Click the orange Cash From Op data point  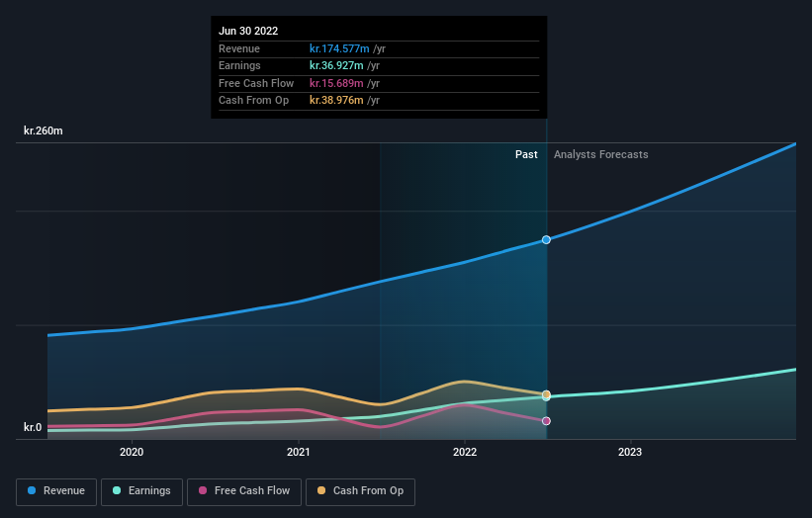pyautogui.click(x=546, y=393)
